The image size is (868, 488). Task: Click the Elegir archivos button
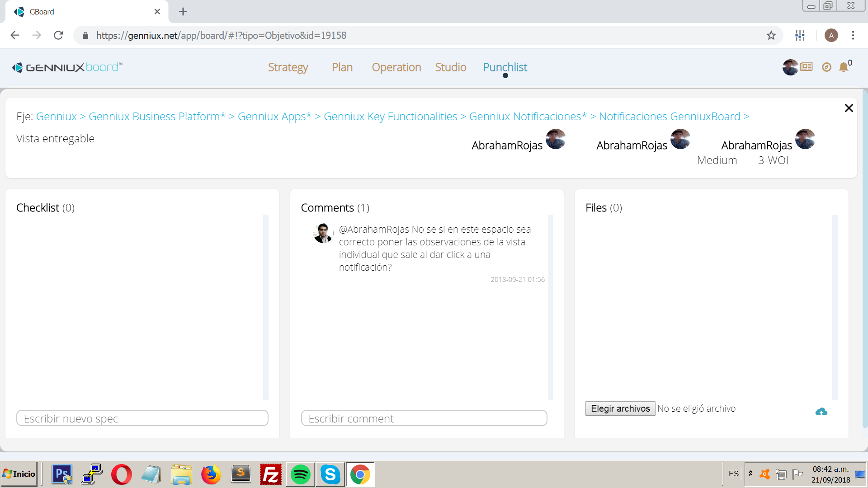[x=620, y=408]
